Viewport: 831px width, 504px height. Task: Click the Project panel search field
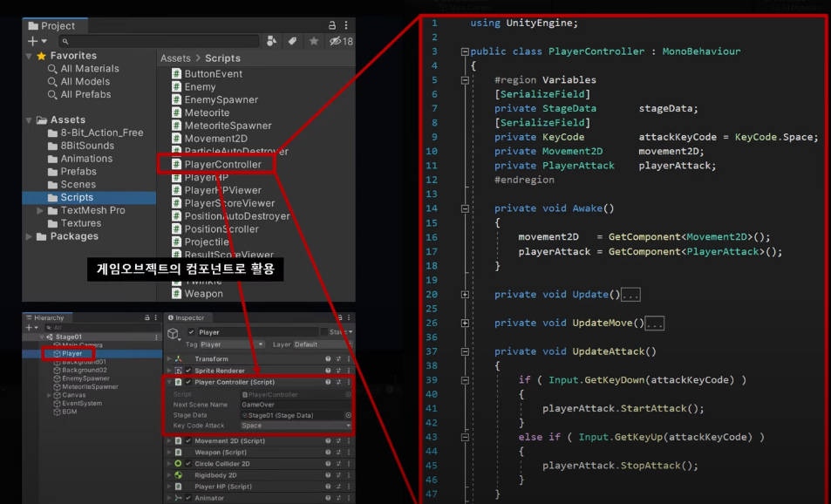pyautogui.click(x=159, y=41)
